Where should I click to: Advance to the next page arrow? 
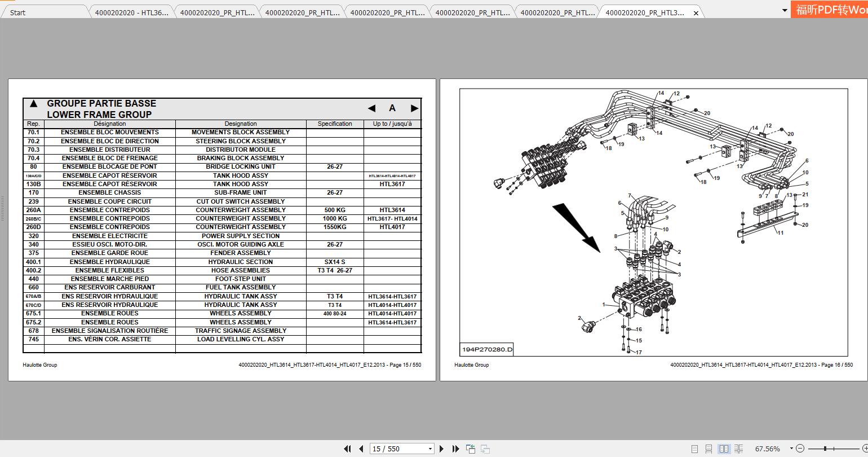coord(441,449)
